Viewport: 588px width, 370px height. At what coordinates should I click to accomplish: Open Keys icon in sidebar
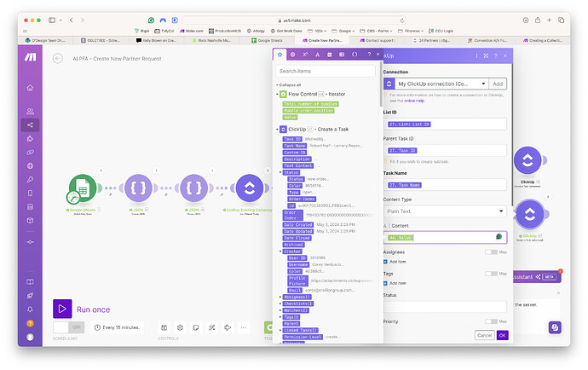(x=30, y=180)
